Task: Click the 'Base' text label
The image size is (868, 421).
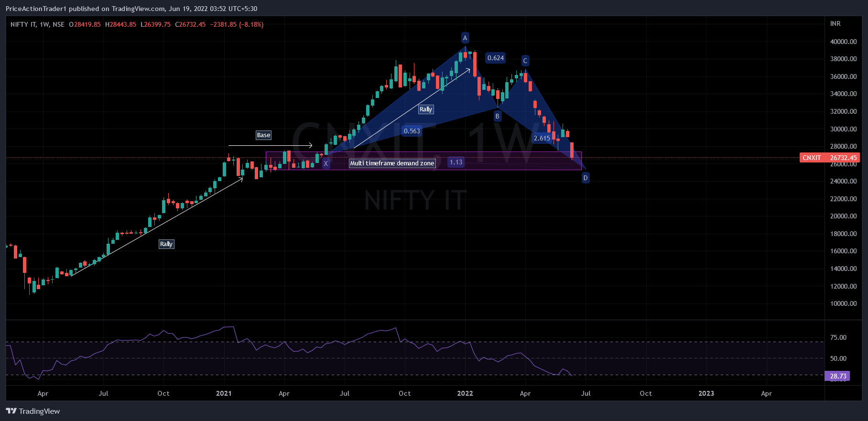Action: [263, 135]
